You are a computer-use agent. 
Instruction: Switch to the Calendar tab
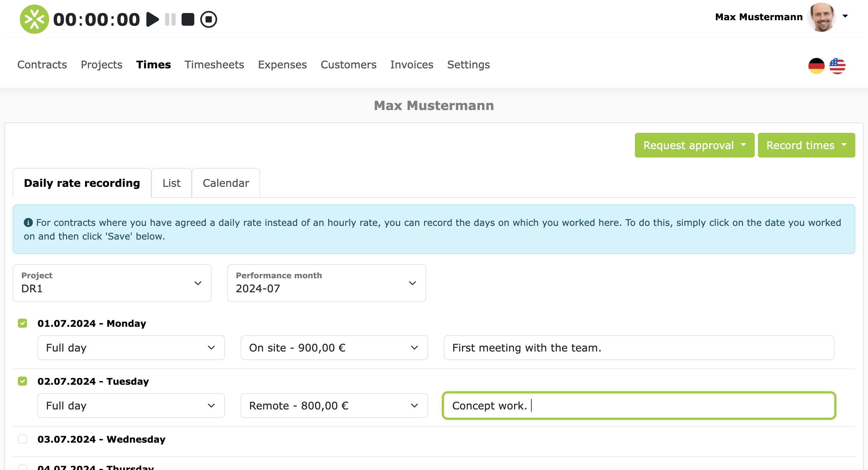pos(225,183)
